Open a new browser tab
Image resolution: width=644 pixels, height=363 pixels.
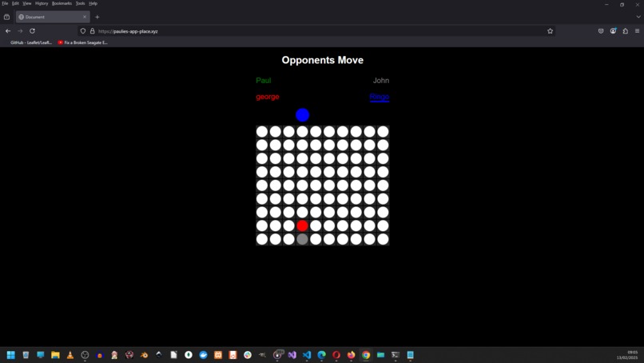(x=97, y=17)
